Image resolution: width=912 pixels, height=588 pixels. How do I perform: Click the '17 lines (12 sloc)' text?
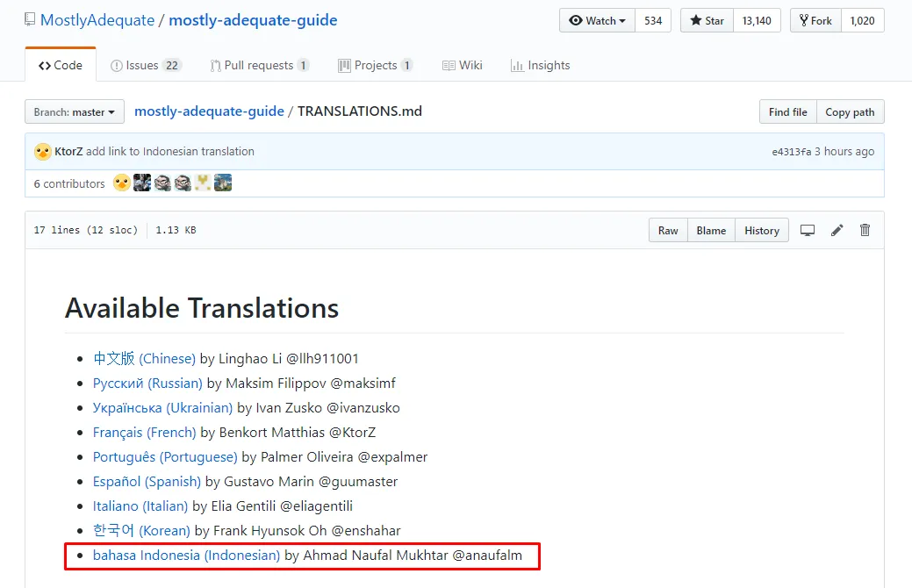pyautogui.click(x=85, y=230)
